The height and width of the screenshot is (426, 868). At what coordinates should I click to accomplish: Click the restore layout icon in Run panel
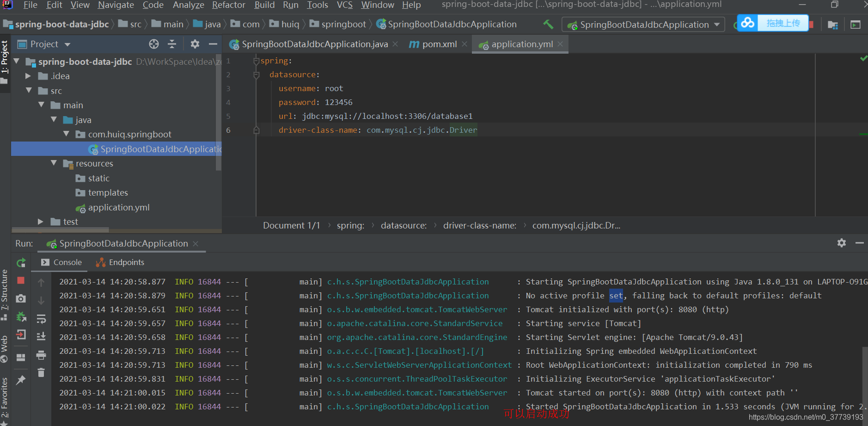[21, 357]
